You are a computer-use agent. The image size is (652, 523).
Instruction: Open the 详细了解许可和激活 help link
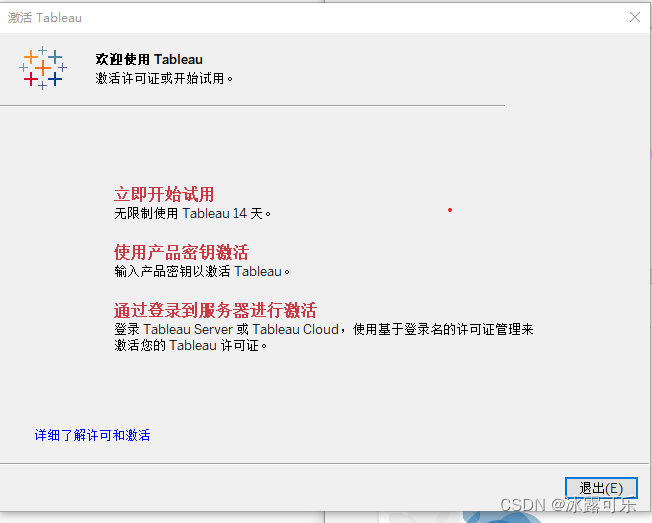point(92,435)
